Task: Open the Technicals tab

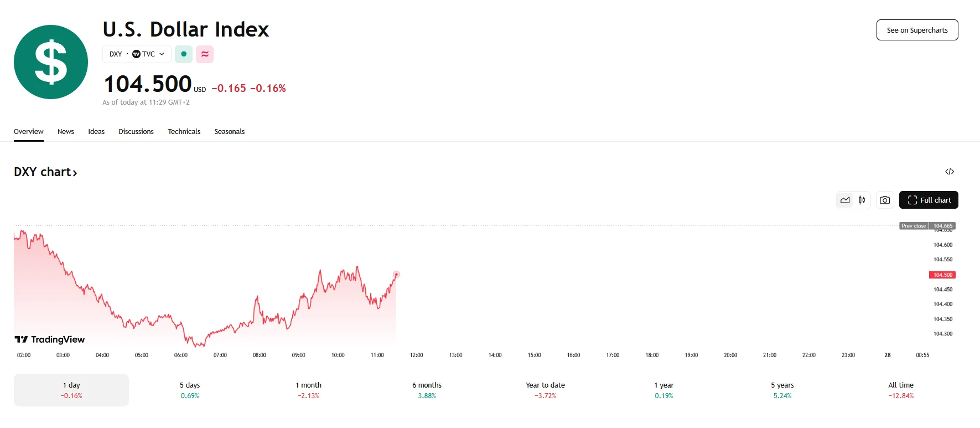Action: point(184,132)
